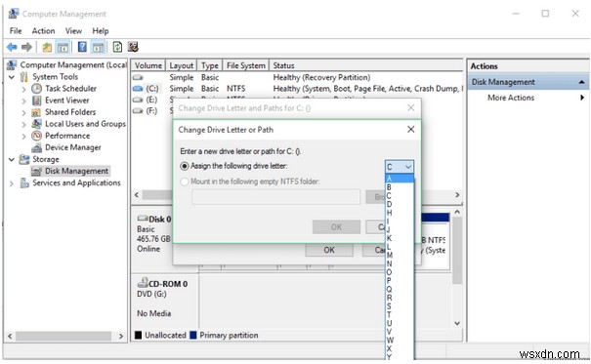Expand the Performance node
The image size is (591, 364).
(23, 136)
